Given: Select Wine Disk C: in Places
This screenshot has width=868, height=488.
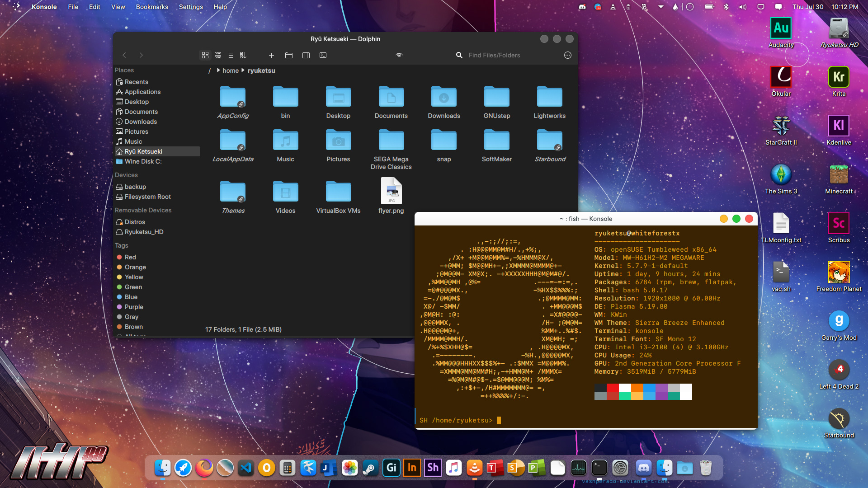Looking at the screenshot, I should [143, 161].
